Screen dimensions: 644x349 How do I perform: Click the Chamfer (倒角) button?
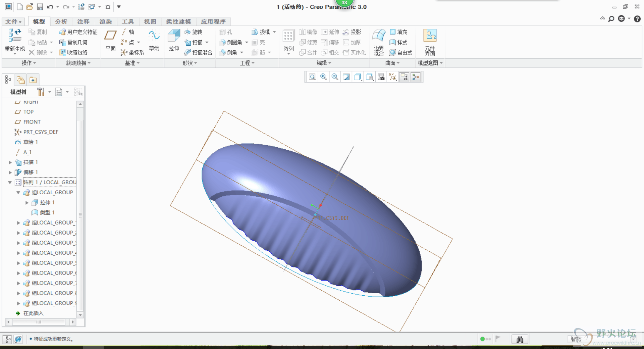(x=228, y=52)
